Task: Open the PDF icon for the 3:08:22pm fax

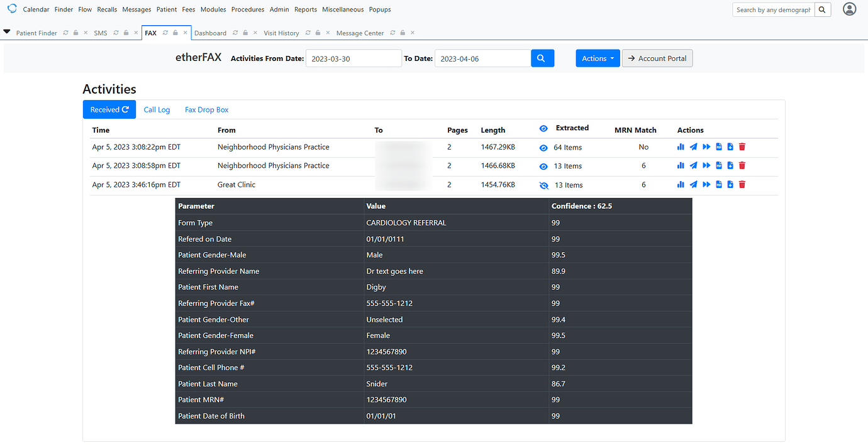Action: 719,147
